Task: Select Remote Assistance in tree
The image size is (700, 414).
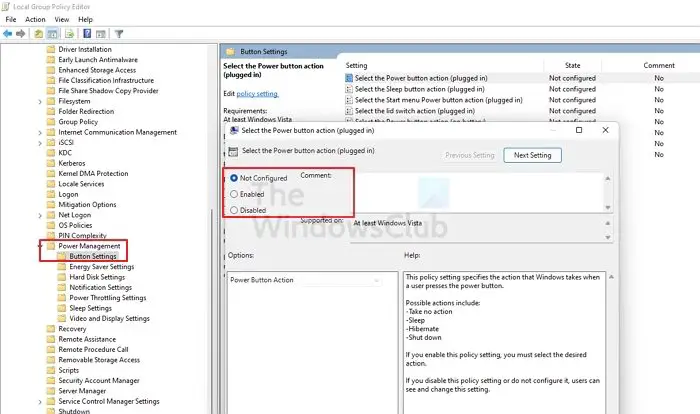Action: click(87, 339)
